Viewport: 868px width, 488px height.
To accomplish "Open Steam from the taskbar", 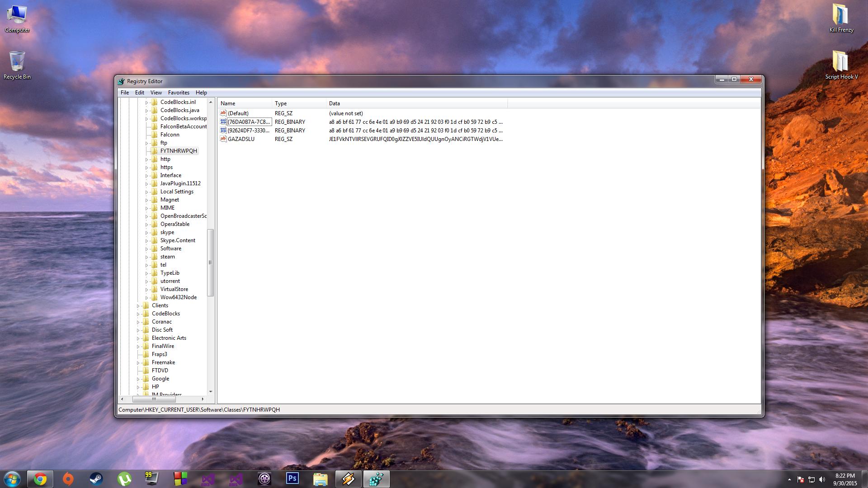I will tap(96, 479).
